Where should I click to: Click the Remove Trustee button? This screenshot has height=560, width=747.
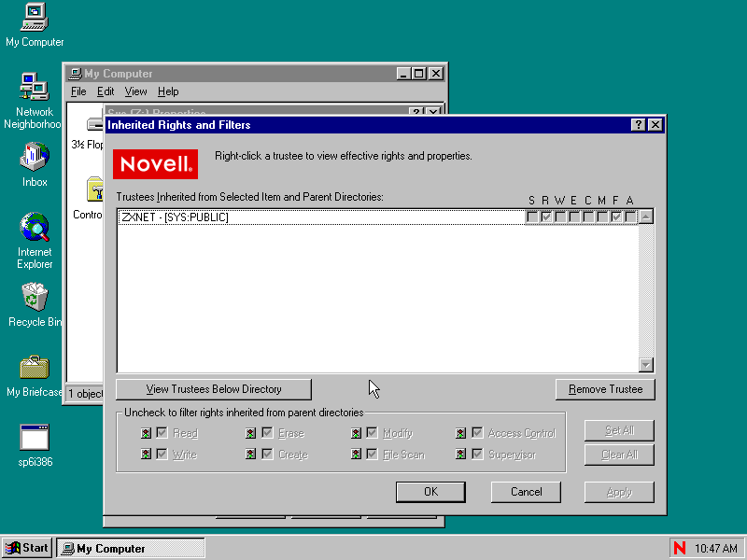(x=605, y=389)
